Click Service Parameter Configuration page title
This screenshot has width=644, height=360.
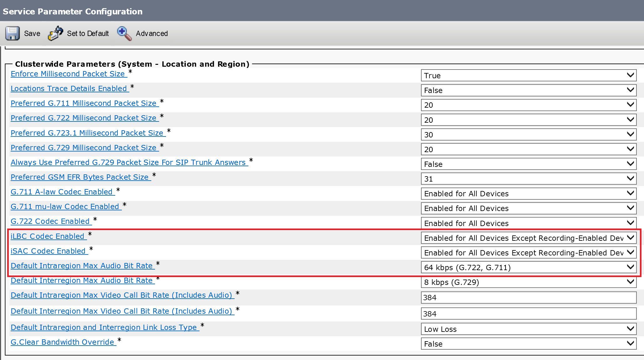tap(73, 11)
